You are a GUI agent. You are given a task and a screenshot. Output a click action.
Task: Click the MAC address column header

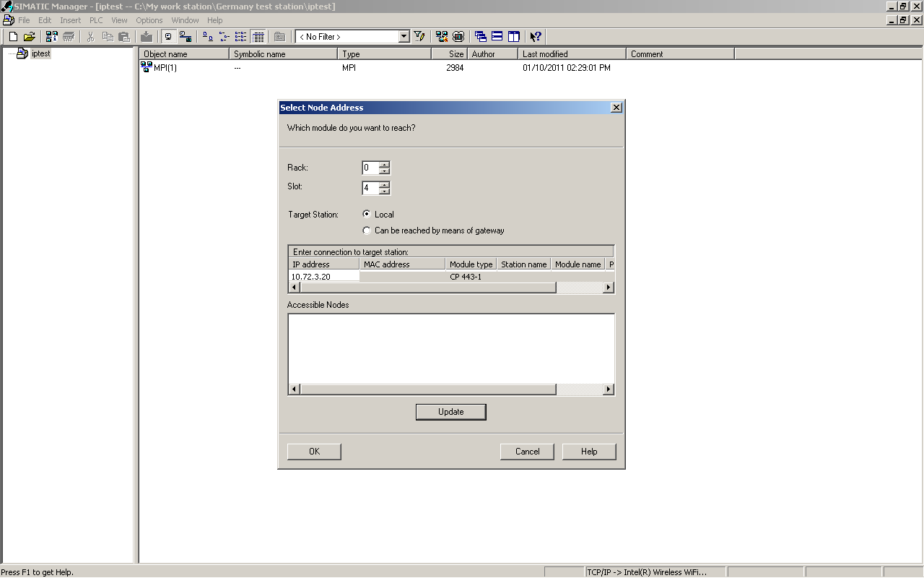tap(403, 264)
